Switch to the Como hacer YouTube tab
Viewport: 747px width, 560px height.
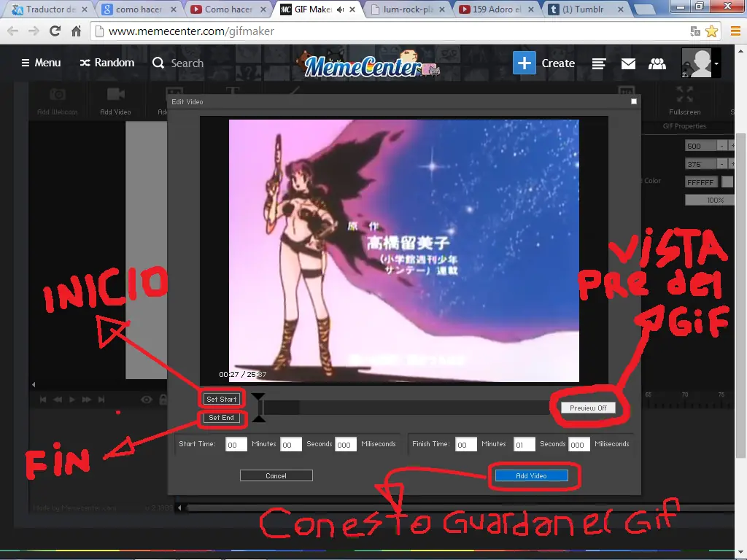[228, 9]
